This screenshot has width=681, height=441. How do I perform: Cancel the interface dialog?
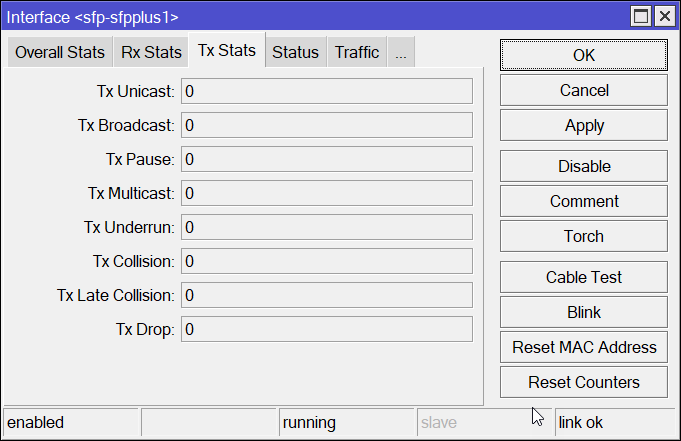point(584,90)
